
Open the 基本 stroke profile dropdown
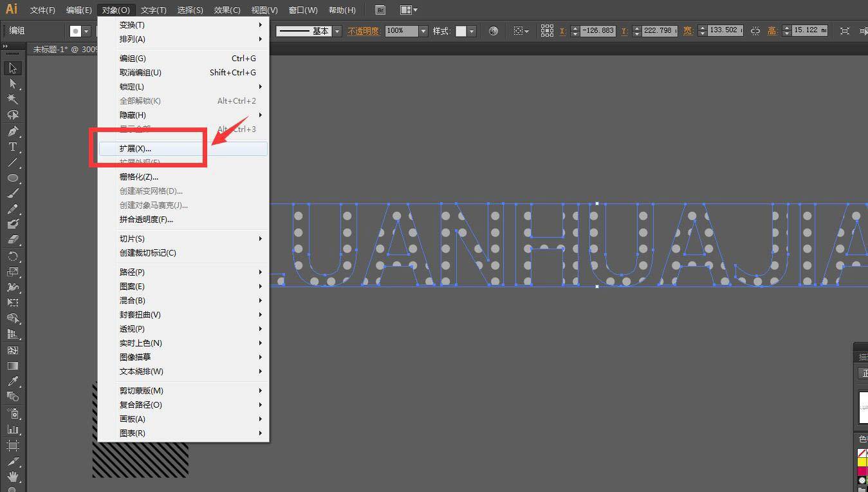click(337, 31)
